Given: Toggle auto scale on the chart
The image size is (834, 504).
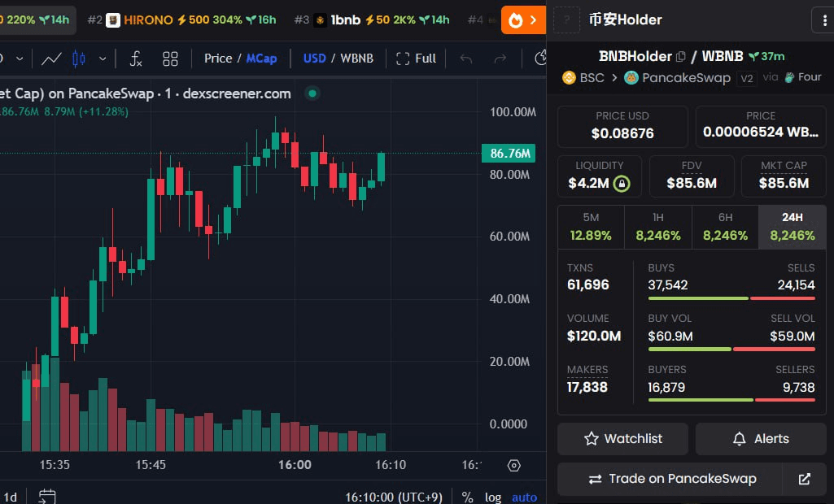Looking at the screenshot, I should pos(524,497).
